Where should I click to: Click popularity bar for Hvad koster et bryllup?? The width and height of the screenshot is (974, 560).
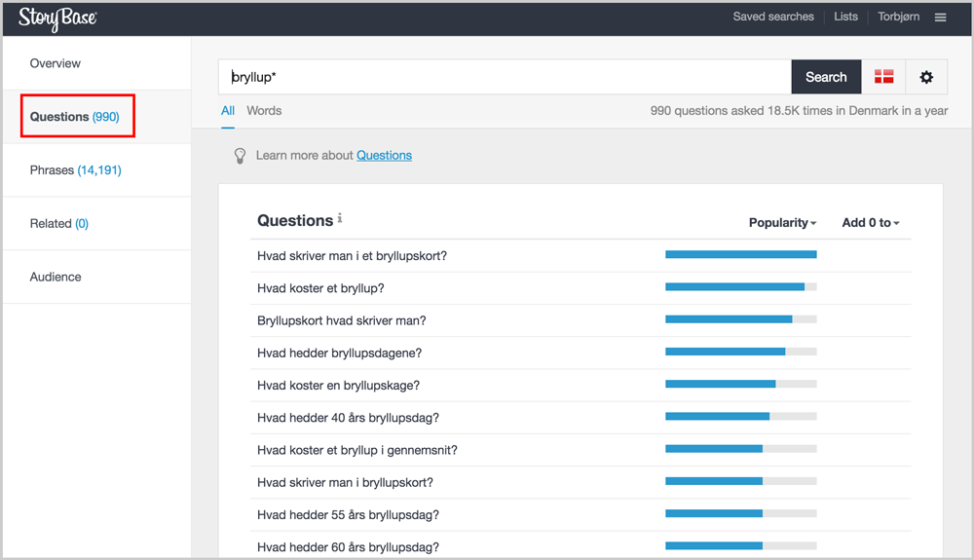(740, 287)
